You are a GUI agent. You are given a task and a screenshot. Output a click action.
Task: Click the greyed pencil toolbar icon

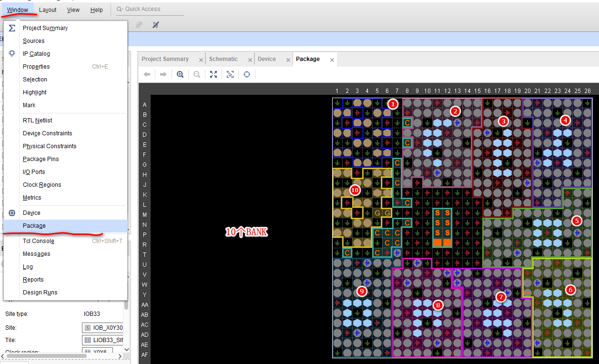click(x=139, y=24)
